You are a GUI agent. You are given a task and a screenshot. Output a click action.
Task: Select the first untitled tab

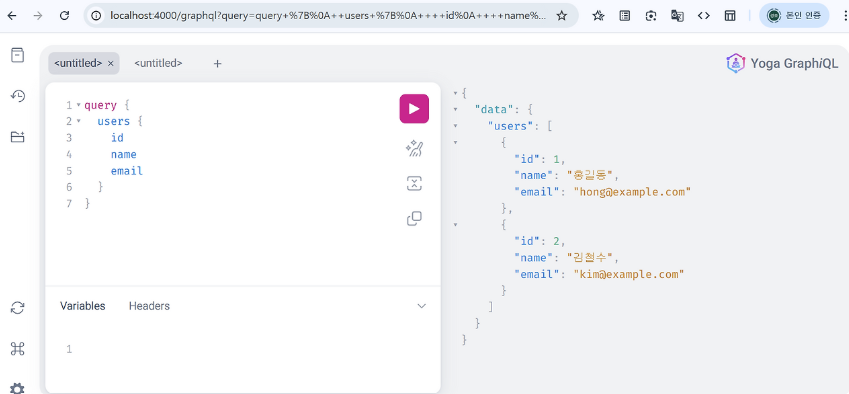[x=79, y=63]
